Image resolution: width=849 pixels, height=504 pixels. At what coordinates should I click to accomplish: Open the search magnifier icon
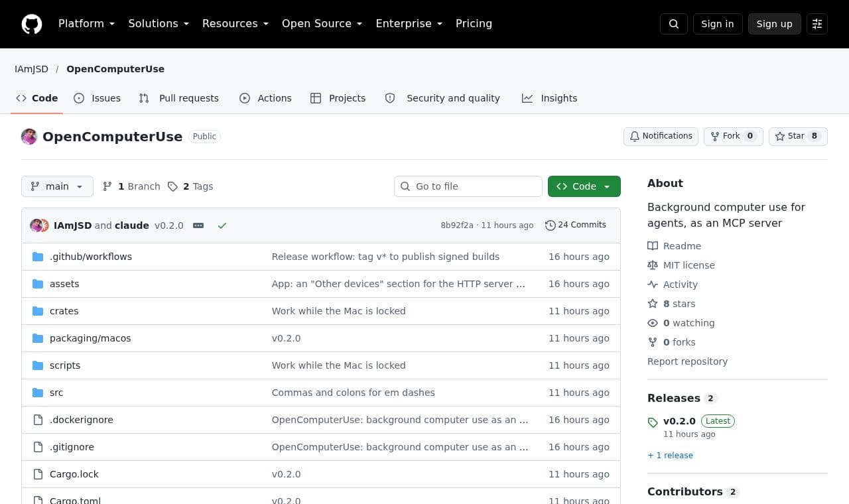click(x=674, y=24)
